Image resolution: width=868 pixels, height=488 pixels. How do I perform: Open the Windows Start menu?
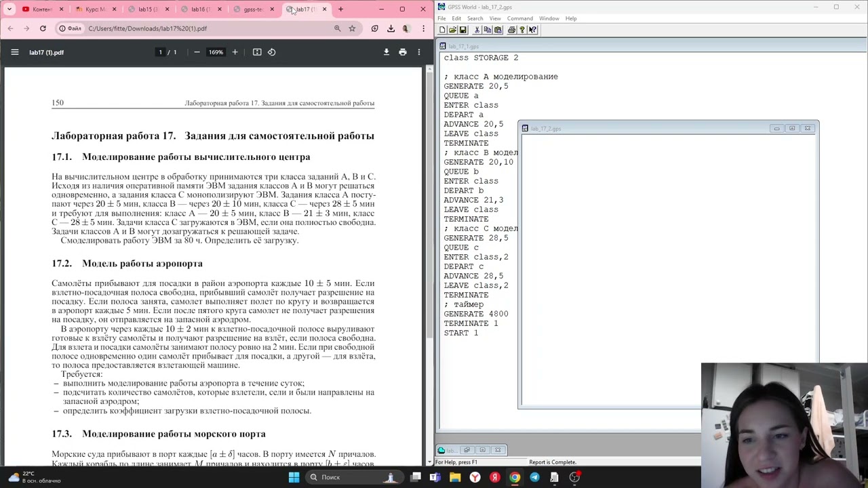pyautogui.click(x=294, y=477)
